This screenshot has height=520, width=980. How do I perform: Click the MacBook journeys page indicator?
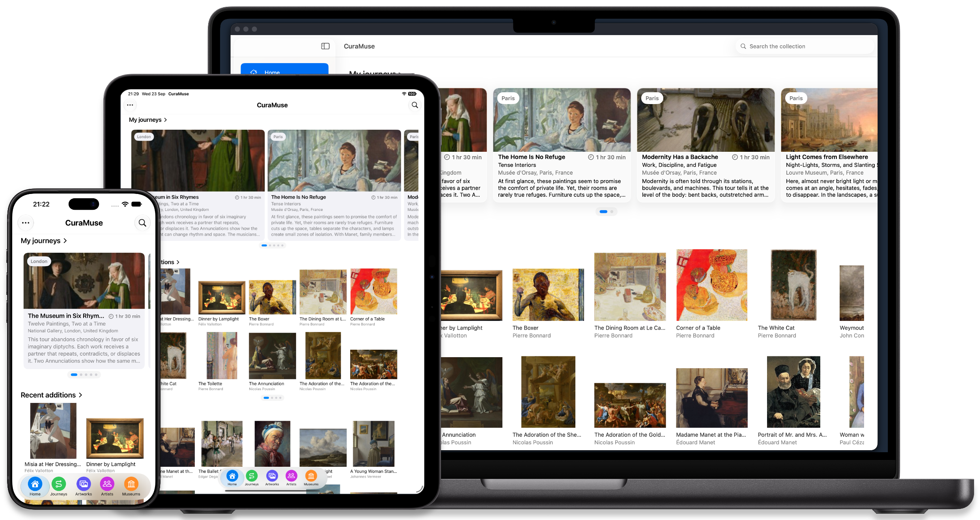click(x=606, y=212)
